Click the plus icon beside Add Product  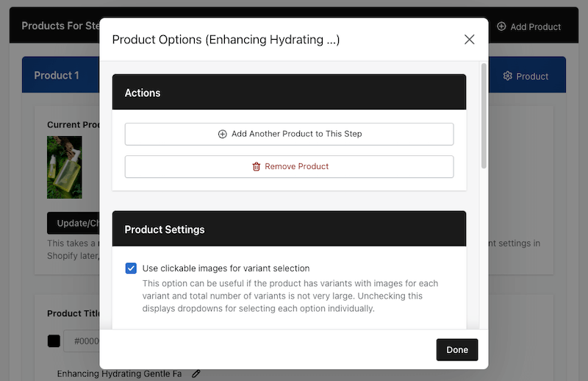[x=501, y=26]
